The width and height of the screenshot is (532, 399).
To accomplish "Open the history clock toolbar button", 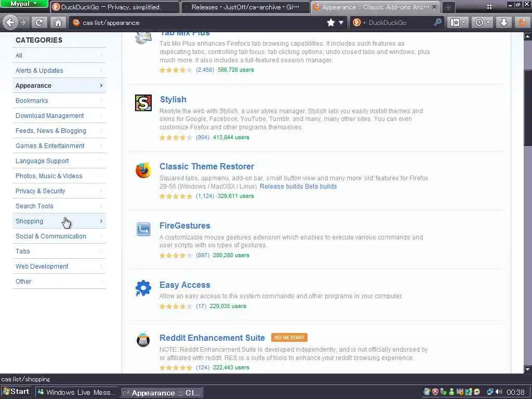I will pyautogui.click(x=483, y=23).
